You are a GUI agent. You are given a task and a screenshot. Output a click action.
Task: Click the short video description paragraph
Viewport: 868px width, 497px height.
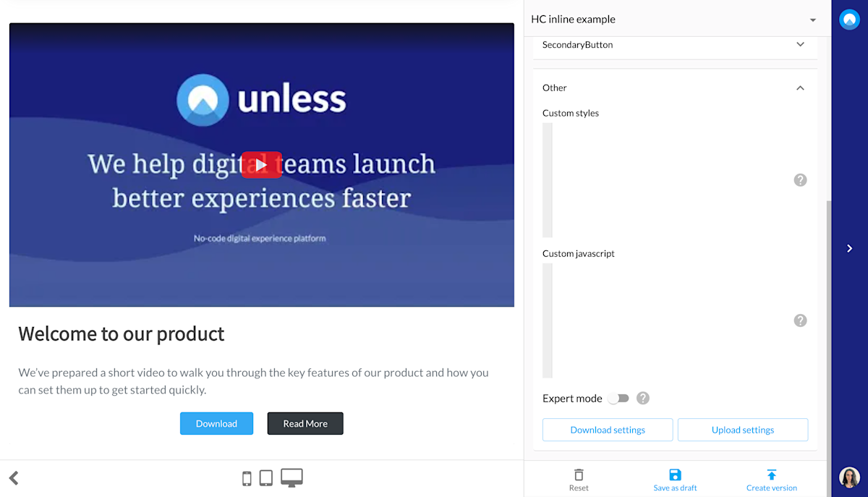point(253,381)
